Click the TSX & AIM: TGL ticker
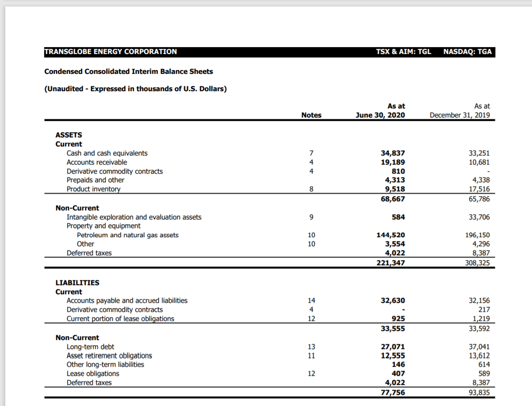The height and width of the screenshot is (406, 532). [404, 52]
